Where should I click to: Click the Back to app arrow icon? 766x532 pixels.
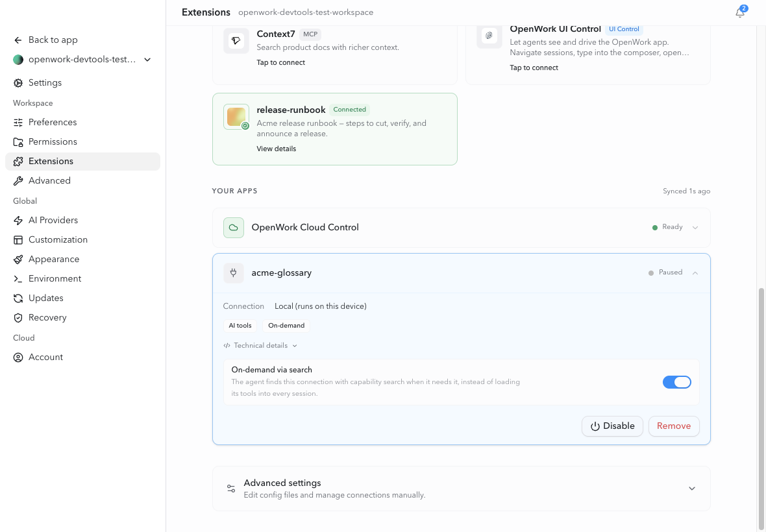pyautogui.click(x=18, y=40)
